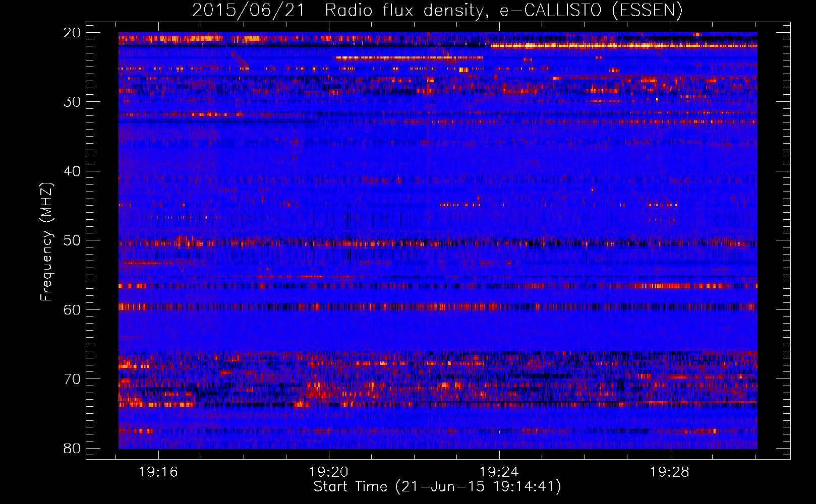Click the 'Frequency (MHZ)' axis label
Screen dimensions: 816x504
[x=46, y=242]
